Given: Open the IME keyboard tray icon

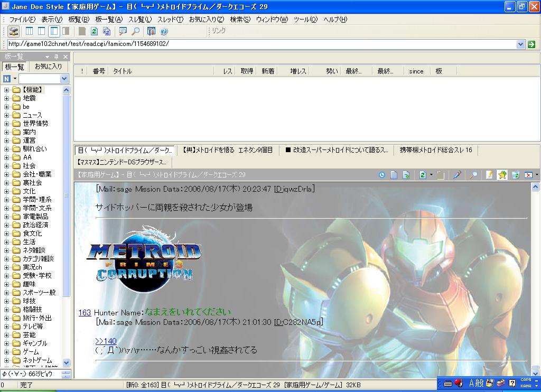Looking at the screenshot, I should point(448,383).
